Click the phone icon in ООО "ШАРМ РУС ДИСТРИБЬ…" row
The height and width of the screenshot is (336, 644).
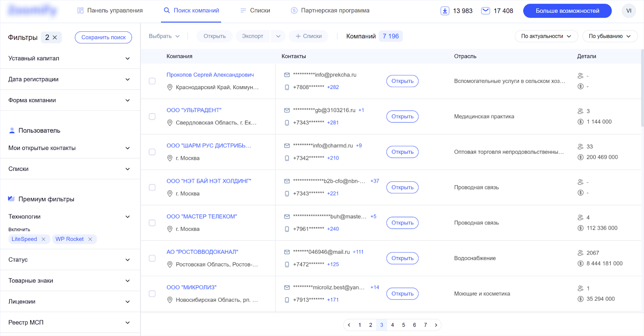pyautogui.click(x=287, y=158)
